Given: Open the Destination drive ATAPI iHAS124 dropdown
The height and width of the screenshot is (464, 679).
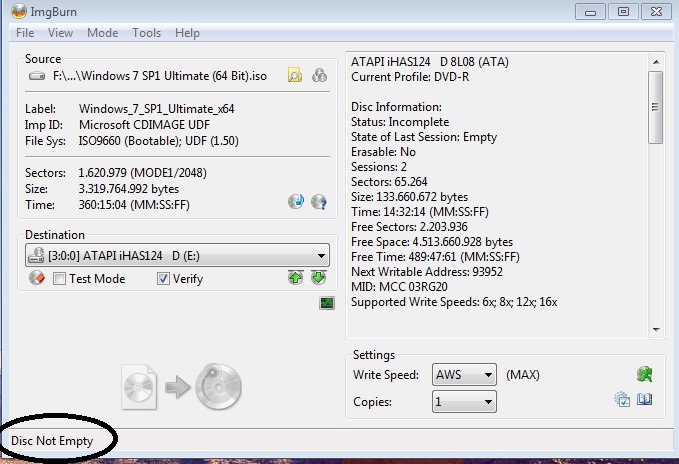Looking at the screenshot, I should pyautogui.click(x=178, y=255).
